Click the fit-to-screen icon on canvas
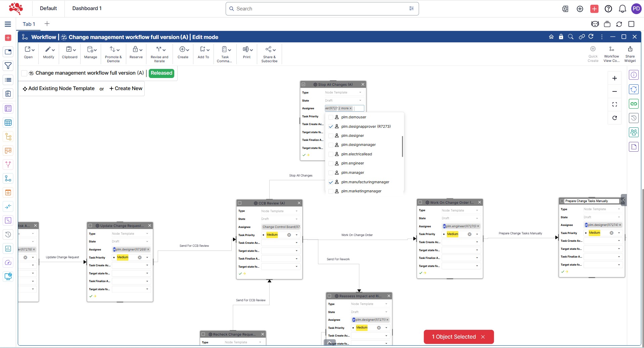Viewport: 644px width, 348px height. click(x=614, y=105)
